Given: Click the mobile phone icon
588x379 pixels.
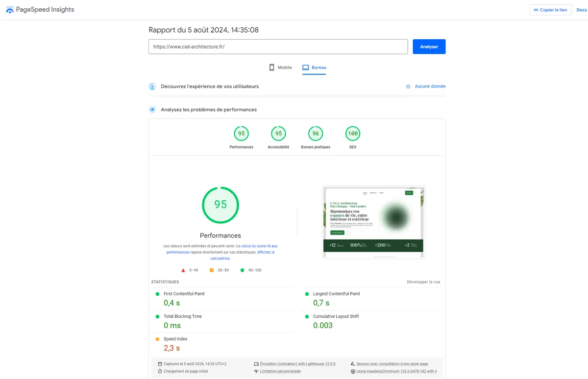Looking at the screenshot, I should tap(271, 68).
